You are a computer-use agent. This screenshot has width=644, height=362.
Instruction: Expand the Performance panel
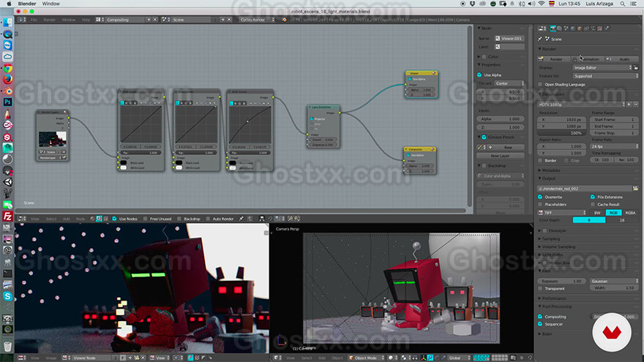click(553, 298)
